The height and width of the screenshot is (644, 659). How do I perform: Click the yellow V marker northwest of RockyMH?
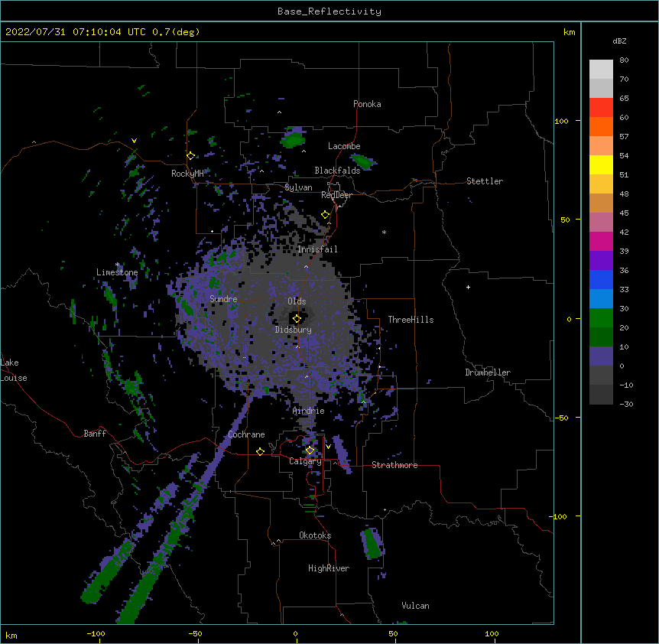click(x=134, y=141)
